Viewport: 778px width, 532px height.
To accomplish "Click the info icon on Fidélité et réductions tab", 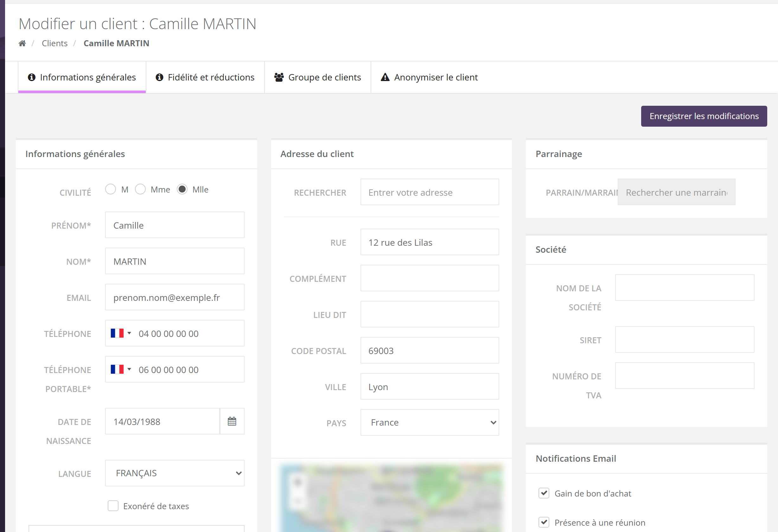I will point(160,77).
